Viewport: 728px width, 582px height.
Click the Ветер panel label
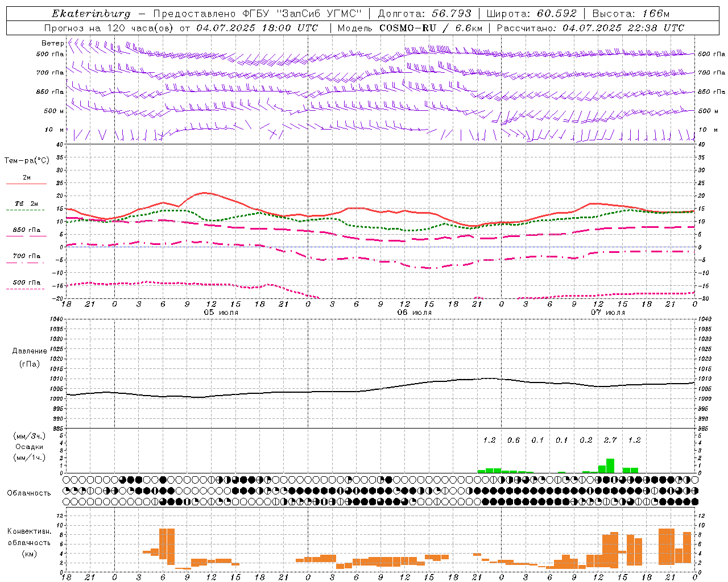click(x=53, y=43)
